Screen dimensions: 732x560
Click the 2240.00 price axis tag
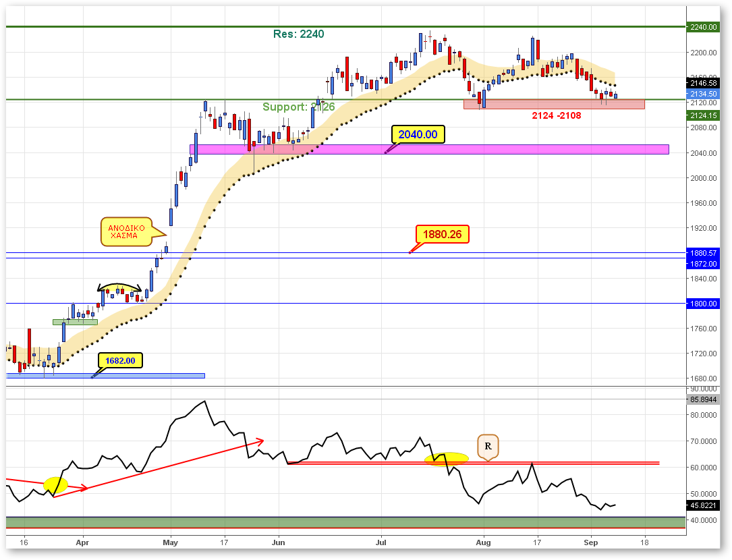(x=702, y=27)
